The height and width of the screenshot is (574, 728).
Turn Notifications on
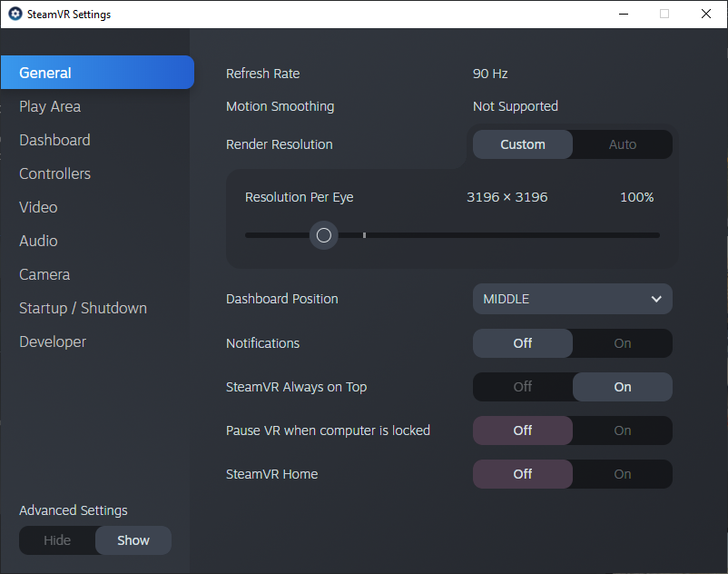point(623,343)
